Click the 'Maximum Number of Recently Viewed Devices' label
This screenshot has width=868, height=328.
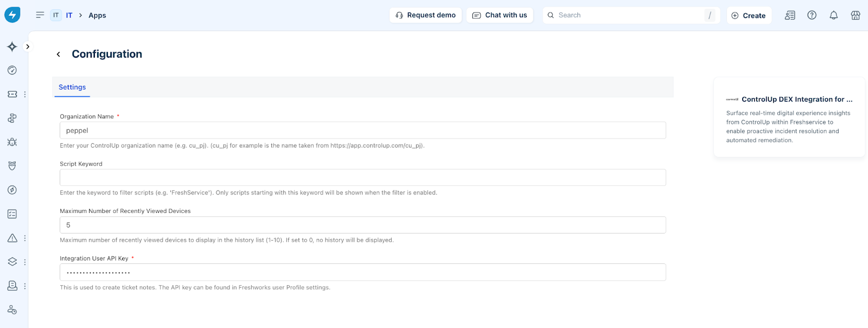coord(125,211)
